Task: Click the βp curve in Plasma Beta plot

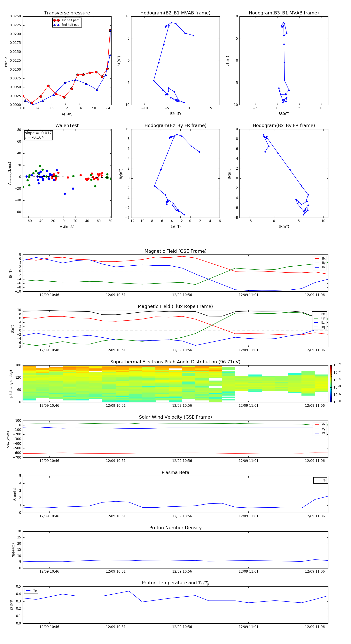Action: [x=175, y=506]
